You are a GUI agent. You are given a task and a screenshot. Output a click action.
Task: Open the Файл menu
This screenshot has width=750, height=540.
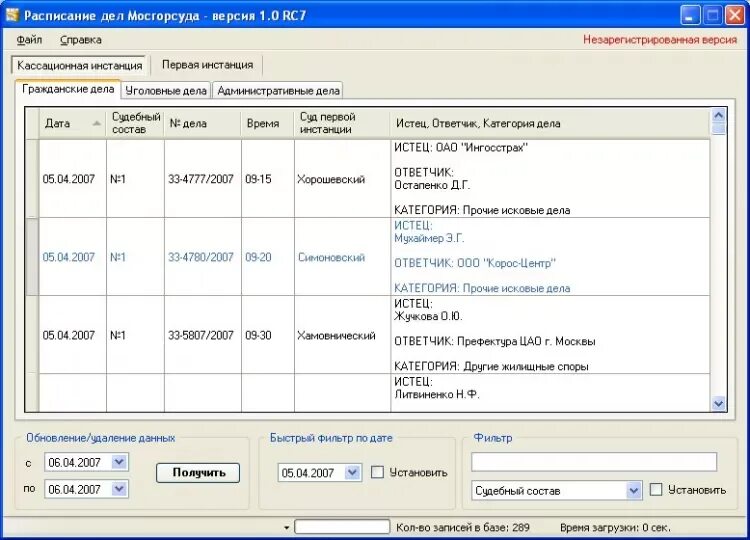(x=29, y=40)
